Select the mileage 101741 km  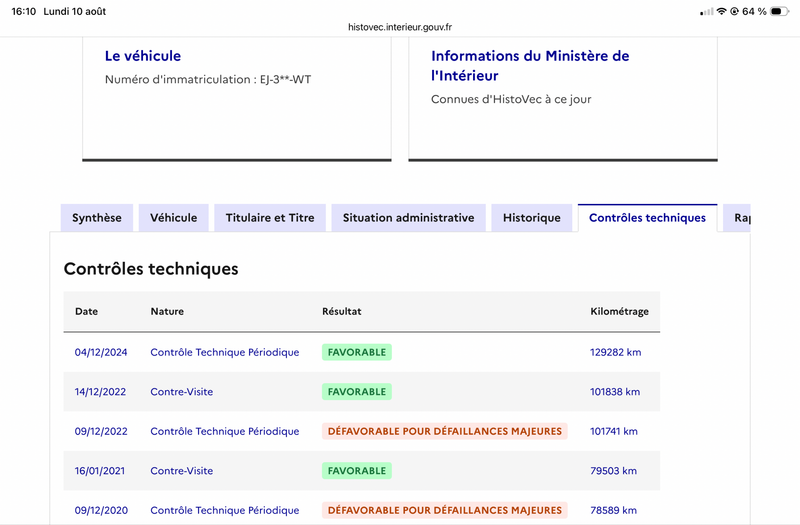tap(614, 431)
